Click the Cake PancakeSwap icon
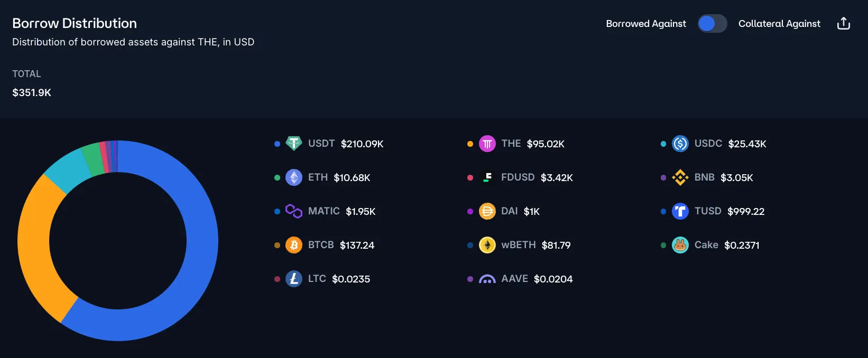Screen dimensions: 868x358 point(680,245)
